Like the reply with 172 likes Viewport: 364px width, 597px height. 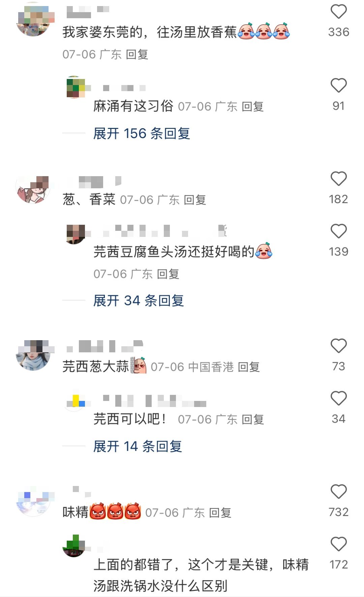click(x=338, y=544)
